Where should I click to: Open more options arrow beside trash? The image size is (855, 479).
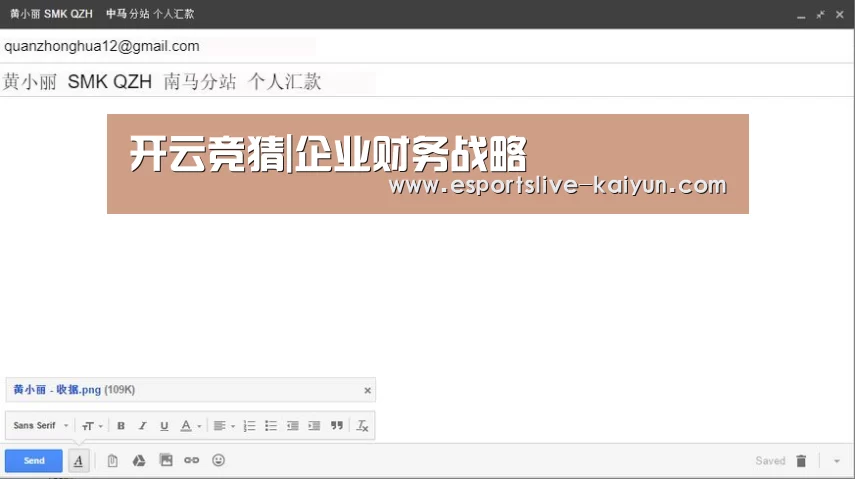[836, 462]
